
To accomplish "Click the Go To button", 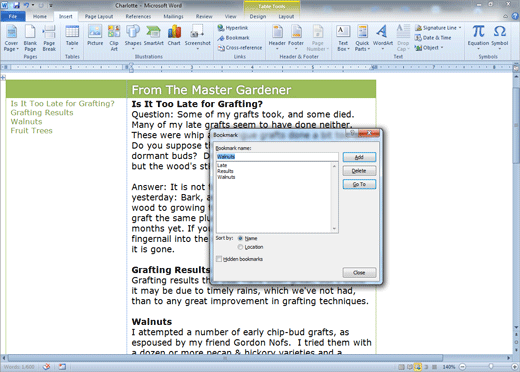I will point(359,184).
